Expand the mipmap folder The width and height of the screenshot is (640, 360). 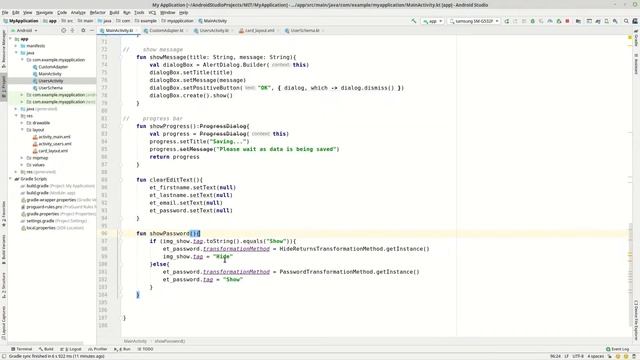(22, 158)
